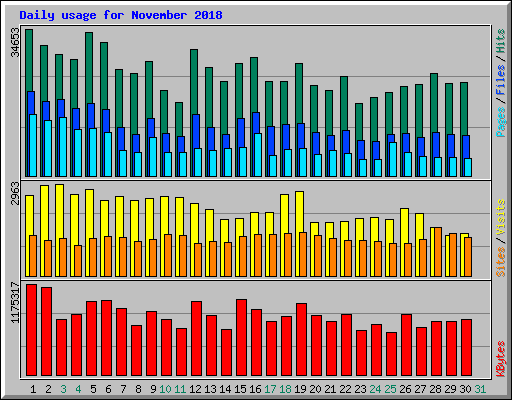Select day label '14' on the x-axis
This screenshot has width=512, height=400.
225,389
